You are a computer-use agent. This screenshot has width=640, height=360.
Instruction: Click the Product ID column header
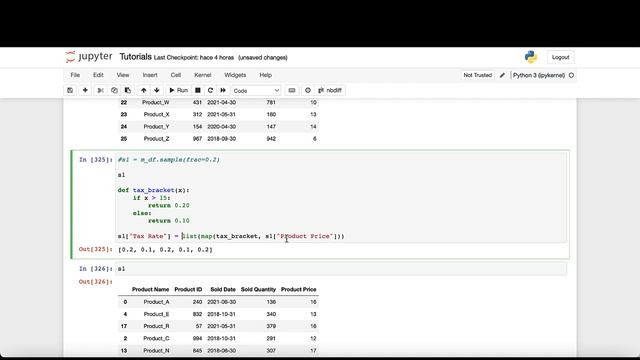[x=188, y=289]
